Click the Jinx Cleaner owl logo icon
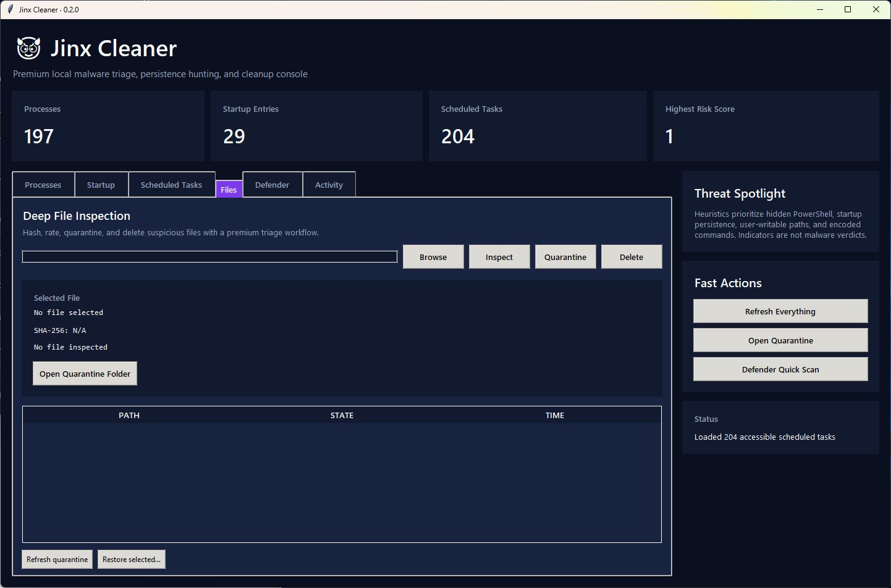 28,48
